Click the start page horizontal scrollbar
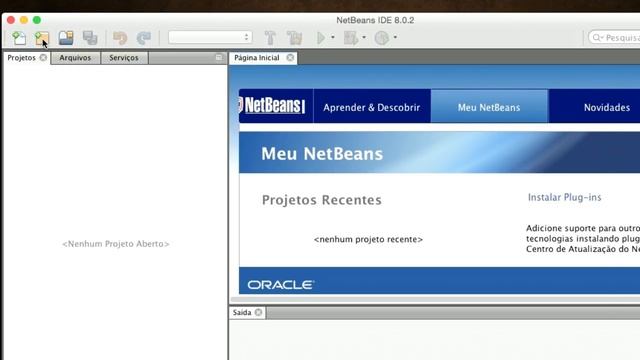 (x=435, y=299)
